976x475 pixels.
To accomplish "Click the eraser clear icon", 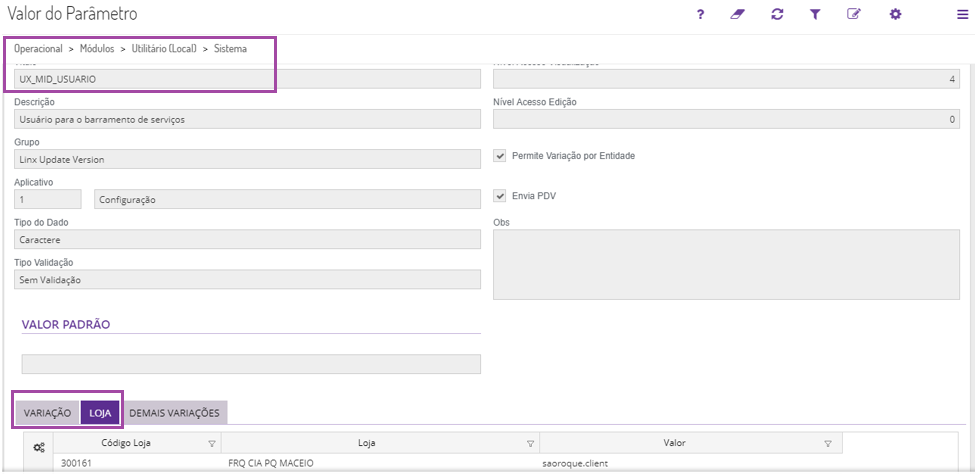I will click(738, 14).
